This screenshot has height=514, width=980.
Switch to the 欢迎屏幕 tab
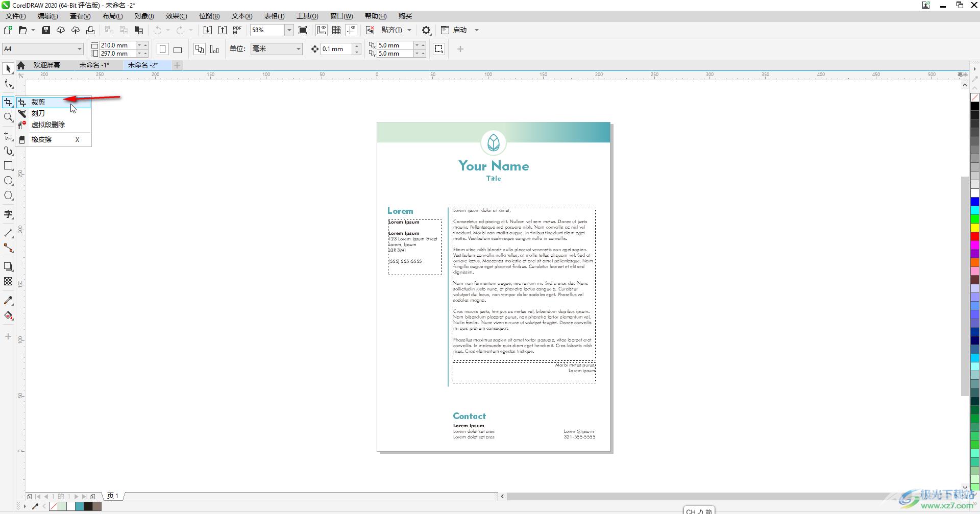(47, 65)
